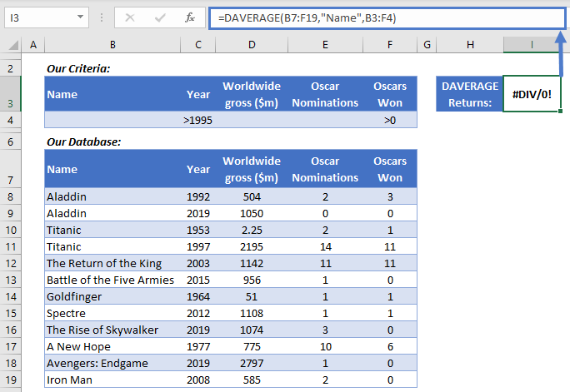The image size is (570, 392).
Task: Click the 'Titanic' cell in row 10
Action: point(112,230)
